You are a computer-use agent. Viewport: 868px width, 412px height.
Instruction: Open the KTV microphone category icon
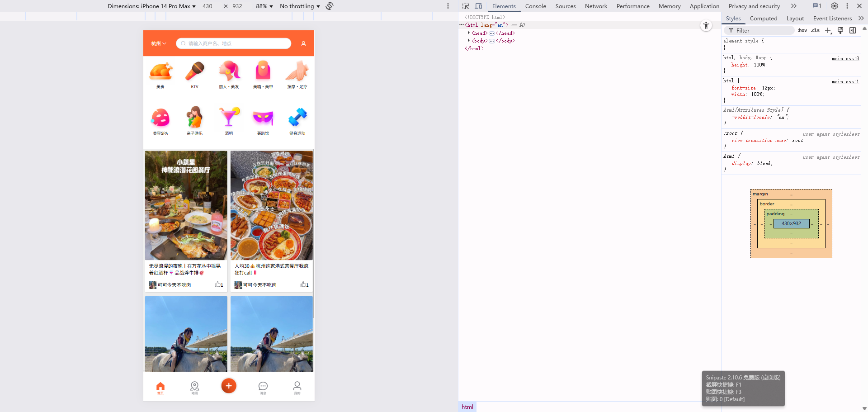click(x=194, y=71)
